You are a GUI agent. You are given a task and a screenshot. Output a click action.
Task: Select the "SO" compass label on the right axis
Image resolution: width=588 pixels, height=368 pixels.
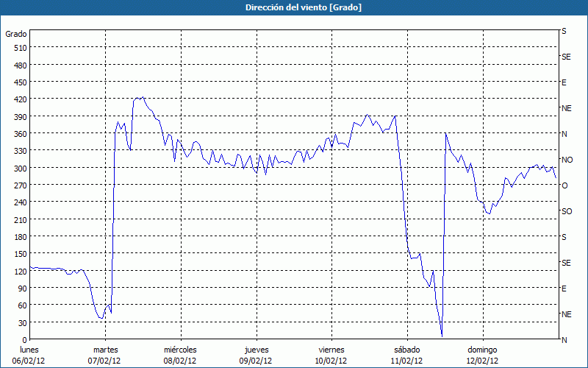(567, 211)
